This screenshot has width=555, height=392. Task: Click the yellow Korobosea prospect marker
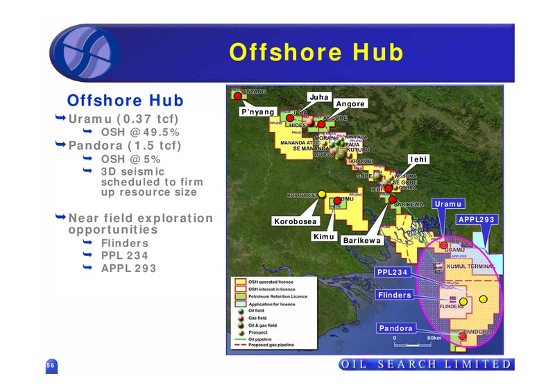point(322,194)
